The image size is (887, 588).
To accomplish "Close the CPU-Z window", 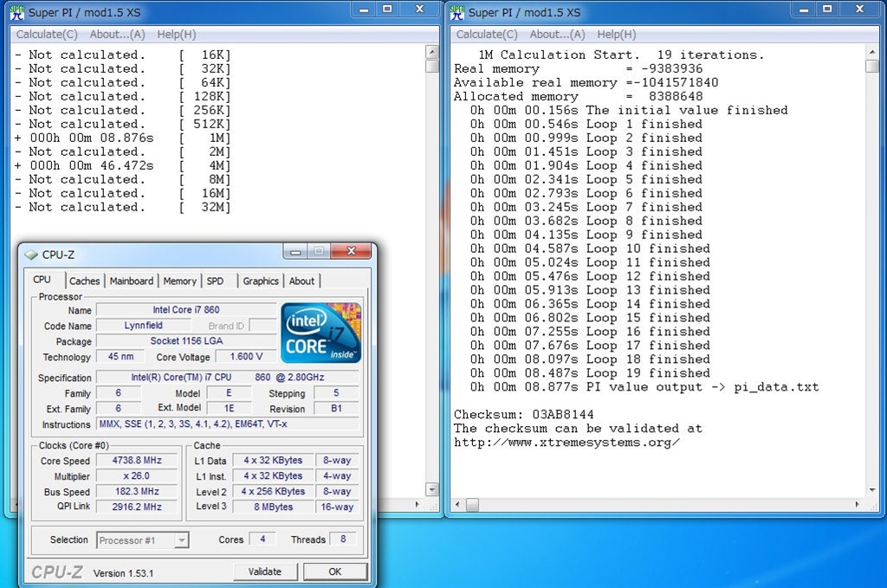I will pos(352,251).
